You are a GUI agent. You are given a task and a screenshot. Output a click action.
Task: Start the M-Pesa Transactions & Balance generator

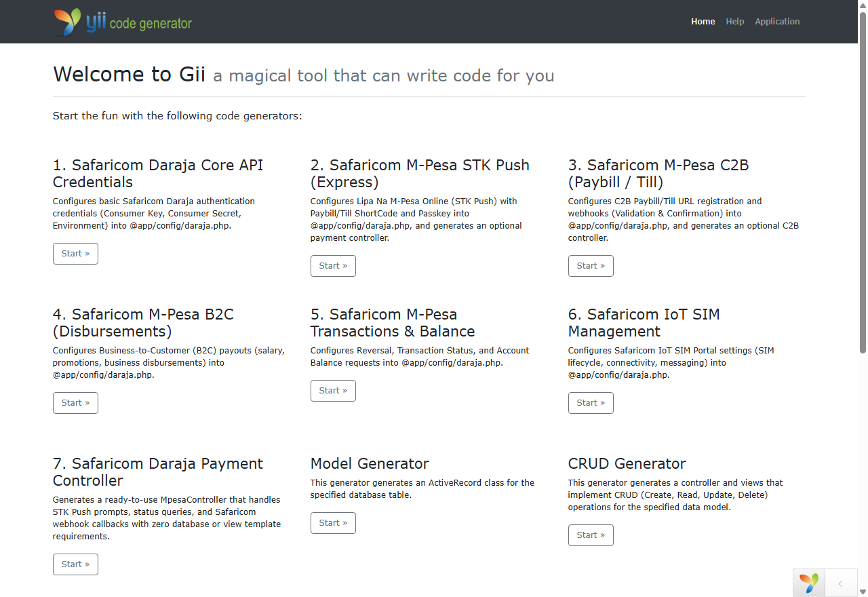tap(333, 391)
